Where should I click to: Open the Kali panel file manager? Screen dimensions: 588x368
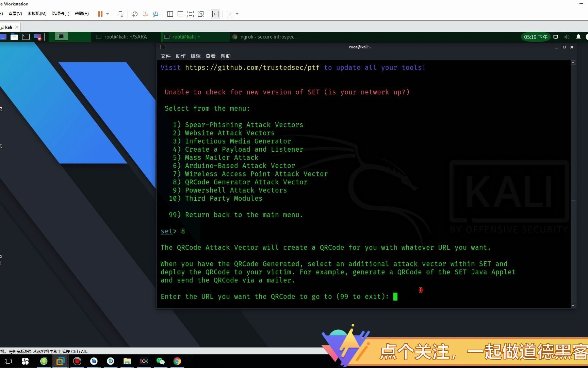coord(14,37)
